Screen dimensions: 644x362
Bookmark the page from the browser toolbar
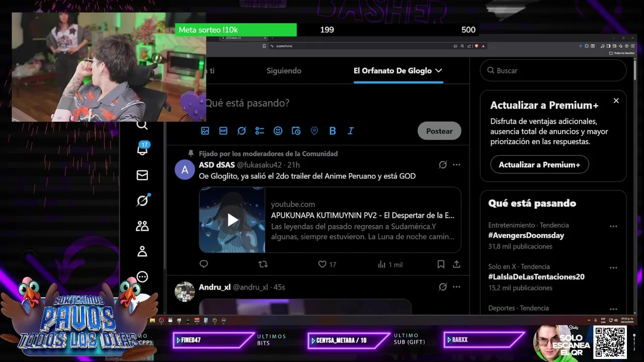[x=264, y=46]
